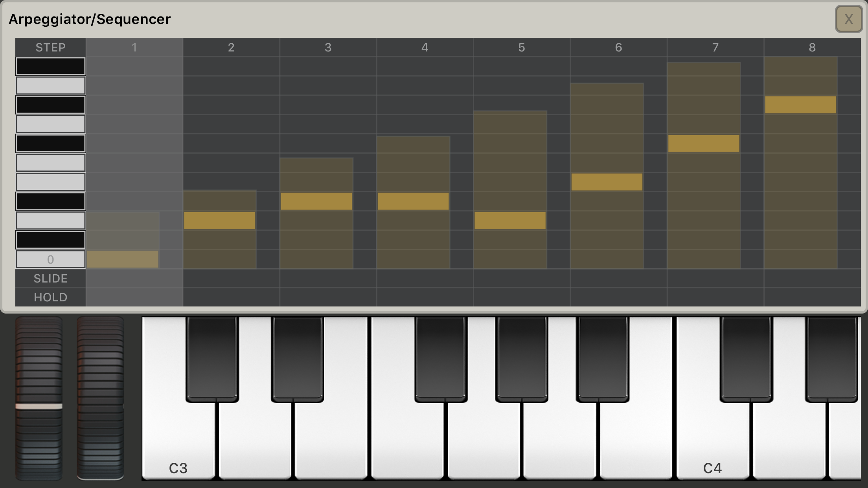The width and height of the screenshot is (868, 488).
Task: Toggle Slide cell for step 2
Action: click(231, 278)
